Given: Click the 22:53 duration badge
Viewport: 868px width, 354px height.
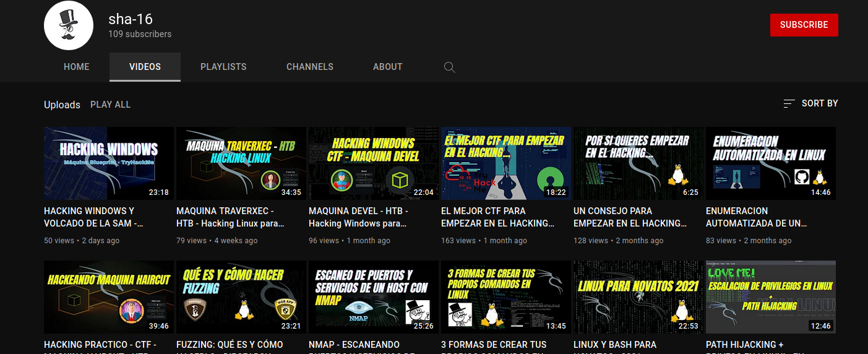Looking at the screenshot, I should coord(689,326).
